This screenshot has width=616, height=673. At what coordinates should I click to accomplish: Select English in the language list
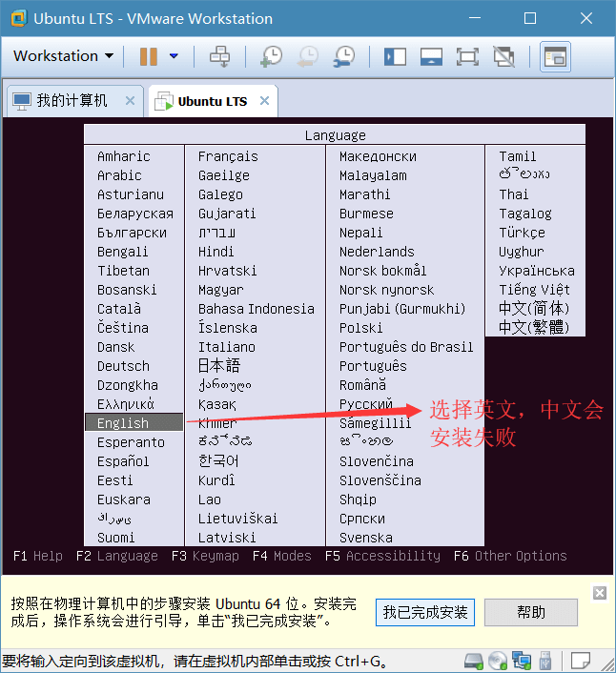pos(133,423)
